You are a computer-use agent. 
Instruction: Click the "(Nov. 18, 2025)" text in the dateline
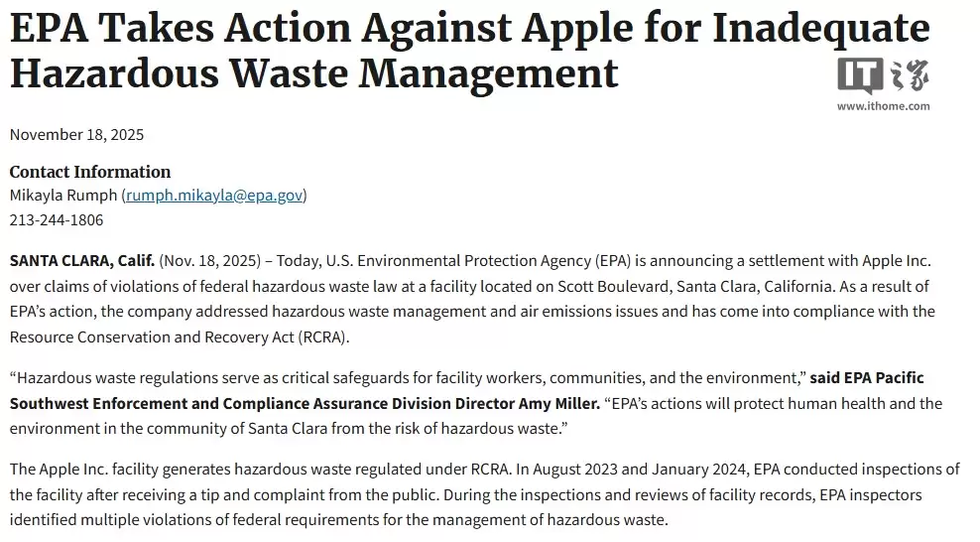pyautogui.click(x=208, y=261)
